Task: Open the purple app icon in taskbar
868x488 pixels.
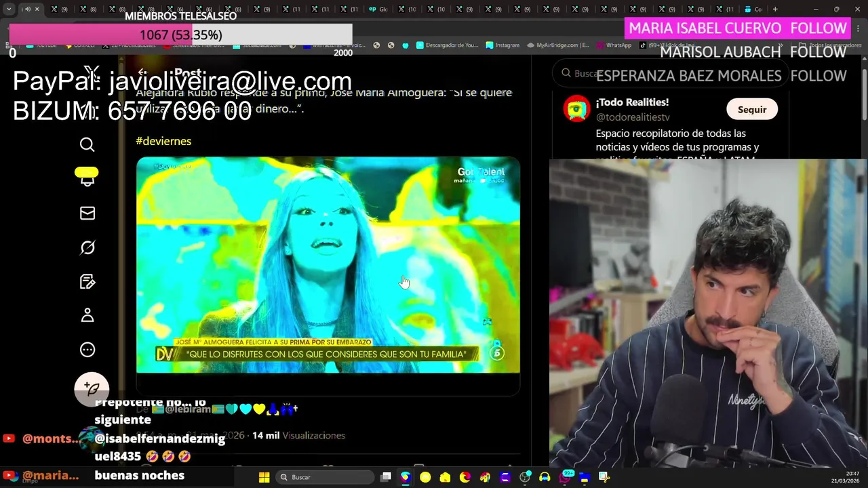Action: coord(505,477)
